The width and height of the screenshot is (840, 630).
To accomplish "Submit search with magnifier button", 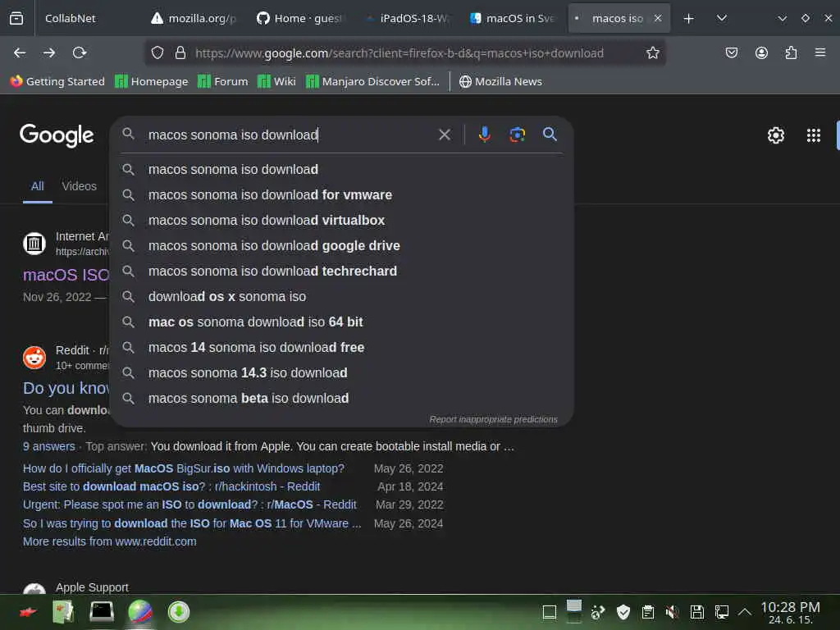I will [550, 134].
